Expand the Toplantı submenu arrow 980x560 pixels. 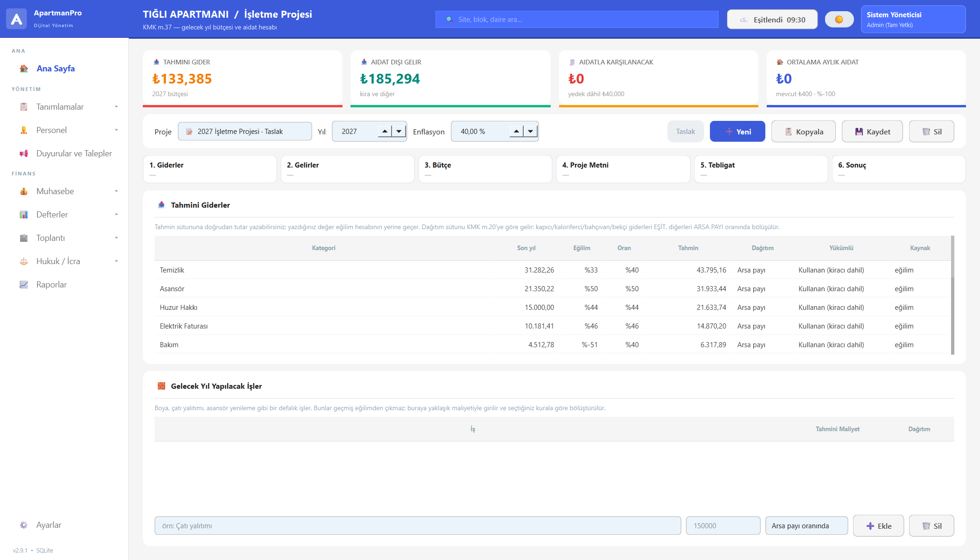[117, 238]
